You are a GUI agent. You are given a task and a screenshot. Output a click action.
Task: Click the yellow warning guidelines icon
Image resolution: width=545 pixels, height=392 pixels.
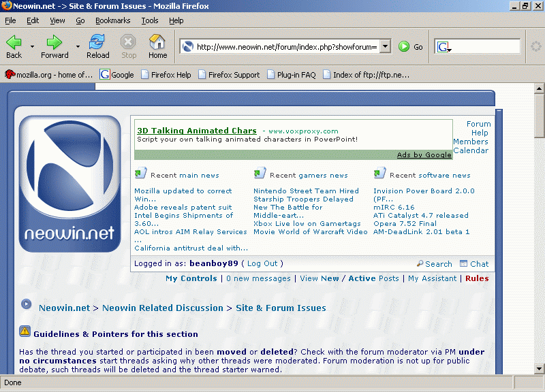pyautogui.click(x=25, y=331)
